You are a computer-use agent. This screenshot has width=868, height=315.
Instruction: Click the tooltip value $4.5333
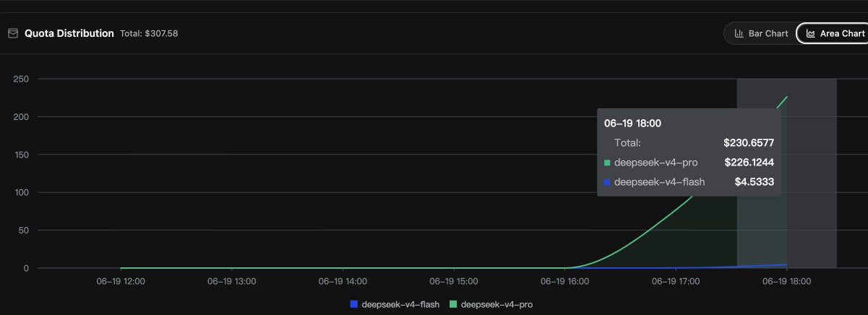coord(754,182)
